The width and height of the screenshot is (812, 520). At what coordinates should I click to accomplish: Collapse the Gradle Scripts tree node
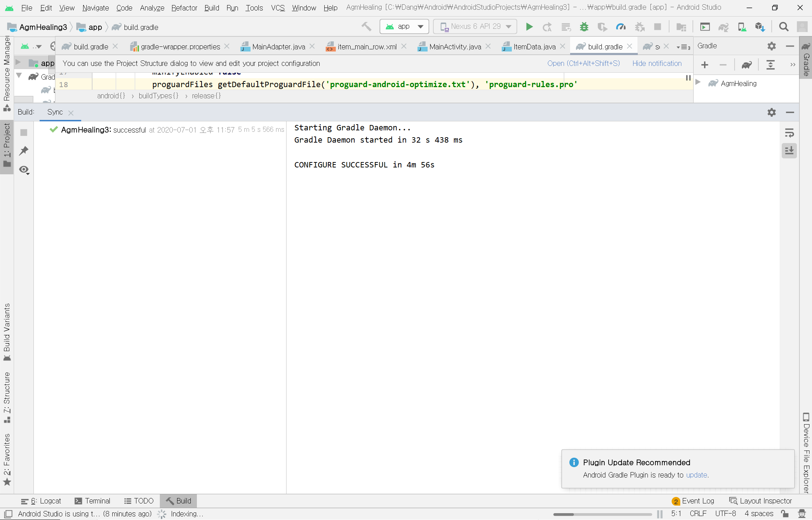point(19,76)
